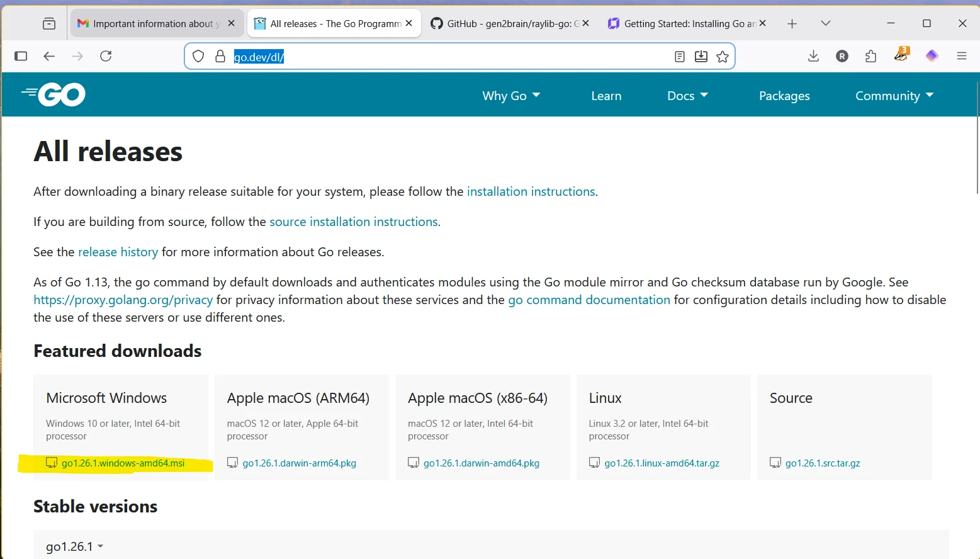980x559 pixels.
Task: View site connection info via lock icon
Action: point(220,56)
